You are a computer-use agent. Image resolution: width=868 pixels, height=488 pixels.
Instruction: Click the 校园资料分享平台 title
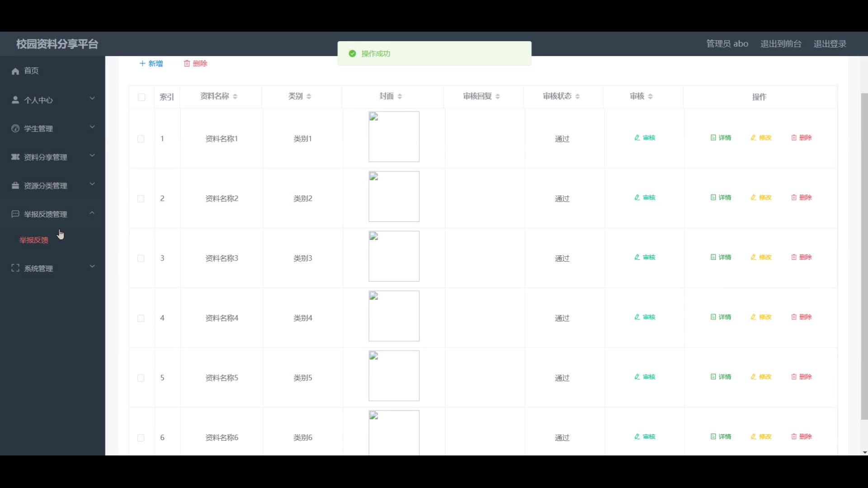tap(57, 44)
